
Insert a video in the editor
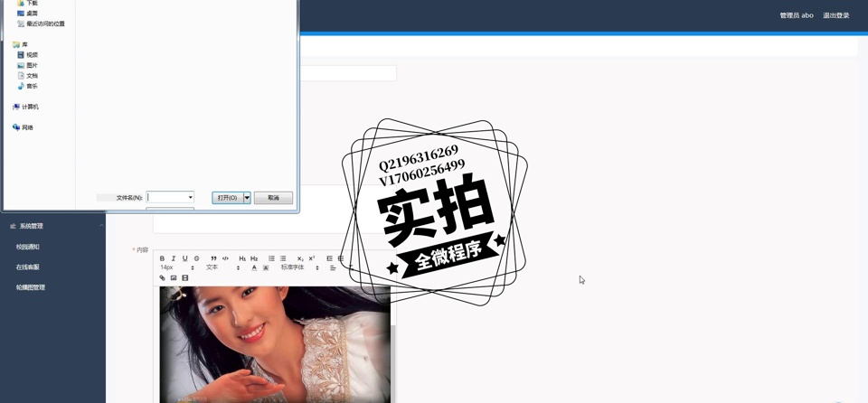tap(184, 278)
